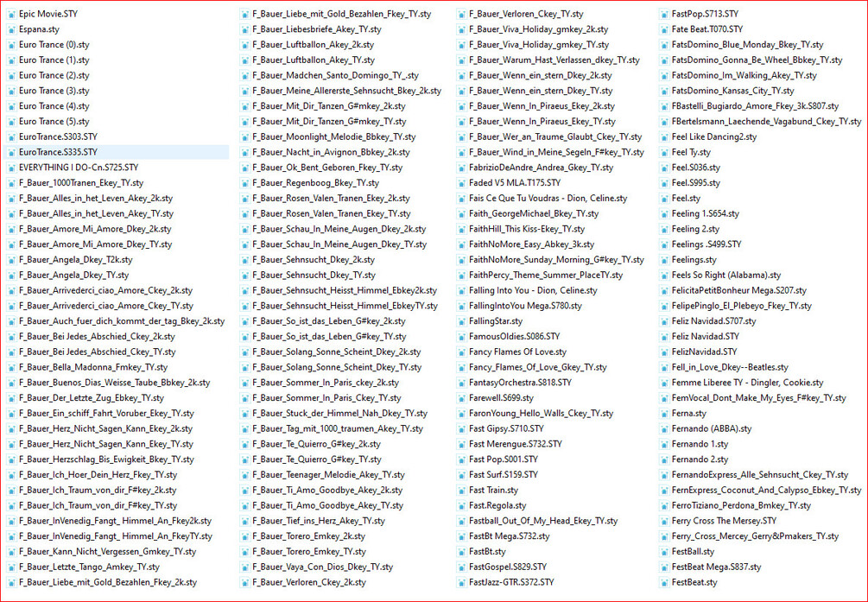868x602 pixels.
Task: Select Fast Surf.S159.STY
Action: click(x=504, y=475)
